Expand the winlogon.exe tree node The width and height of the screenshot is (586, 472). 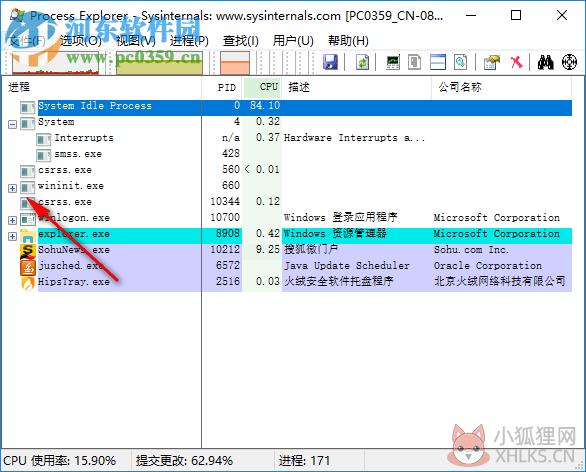[12, 220]
